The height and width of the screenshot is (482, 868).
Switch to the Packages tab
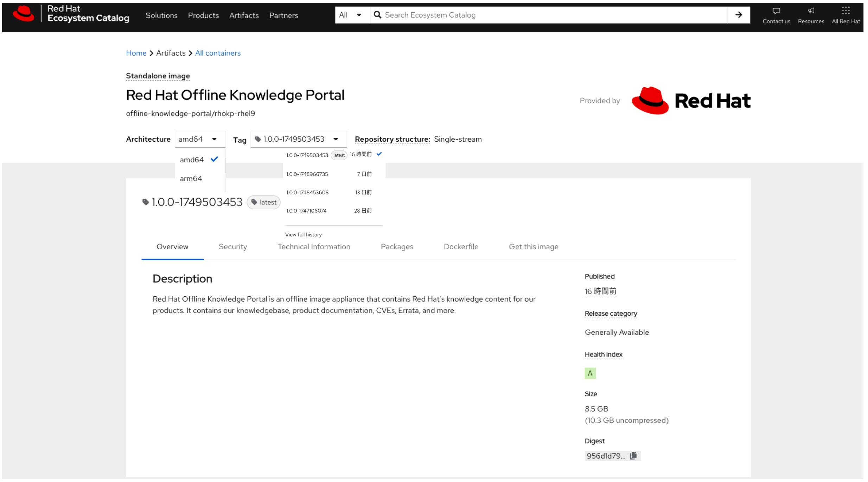click(x=397, y=246)
